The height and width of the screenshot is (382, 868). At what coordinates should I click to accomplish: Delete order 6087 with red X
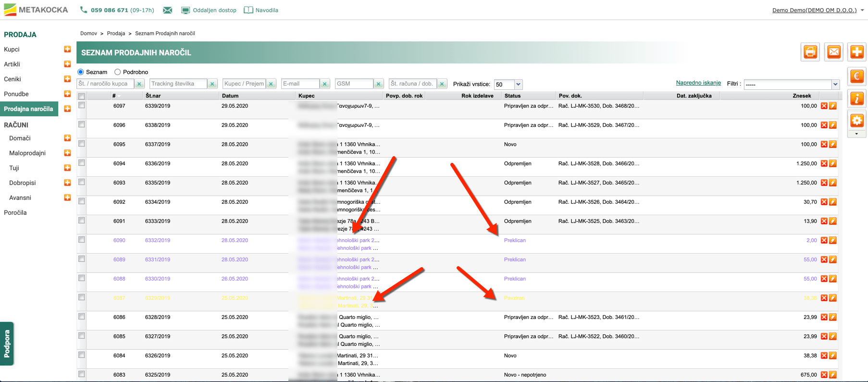point(824,298)
